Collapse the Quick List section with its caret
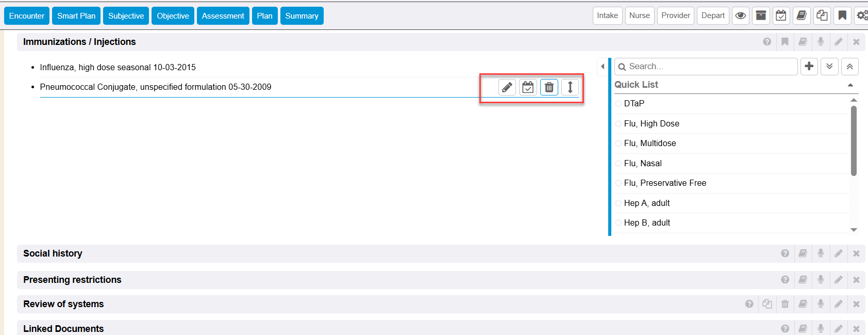The image size is (868, 335). (850, 85)
